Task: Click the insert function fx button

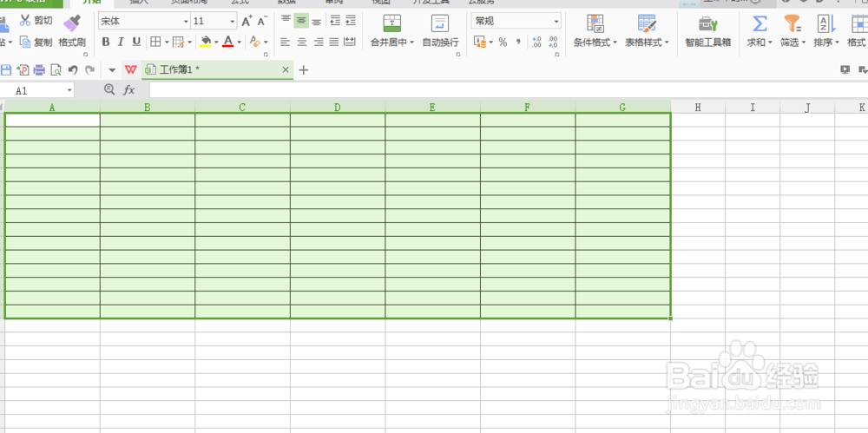Action: [129, 89]
